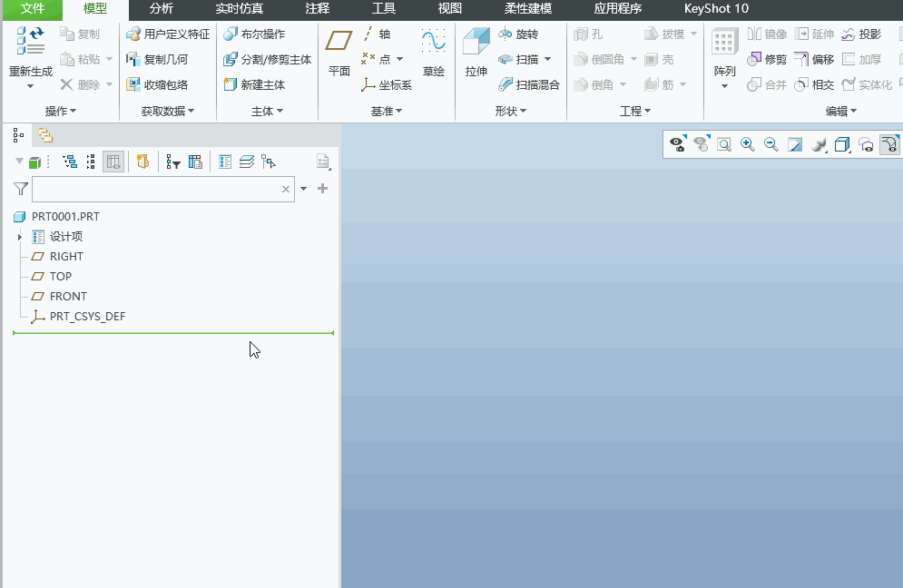Click the Revolve (旋转) tool
Screen dimensions: 903x588
pyautogui.click(x=518, y=34)
